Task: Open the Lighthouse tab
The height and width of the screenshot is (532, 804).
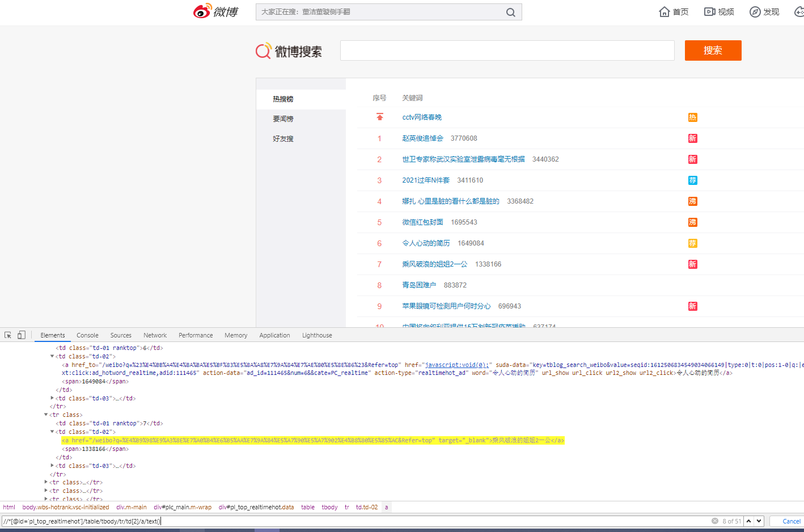Action: (317, 335)
